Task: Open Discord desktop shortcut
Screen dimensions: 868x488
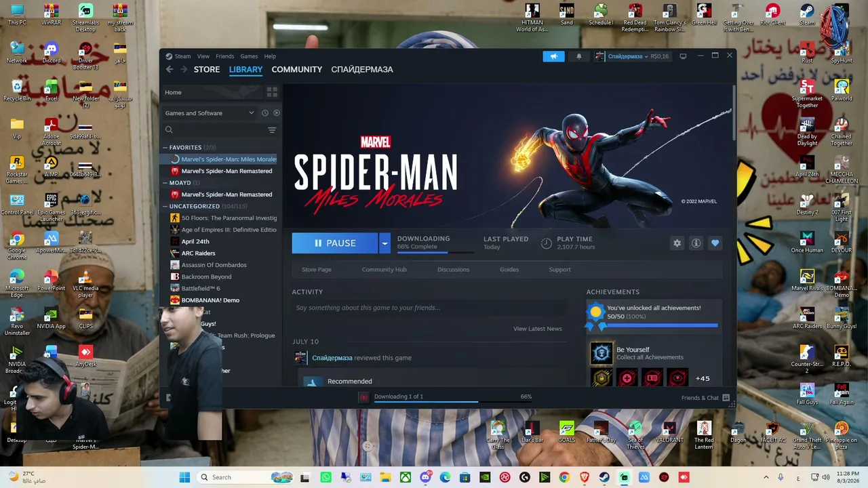Action: (x=51, y=53)
